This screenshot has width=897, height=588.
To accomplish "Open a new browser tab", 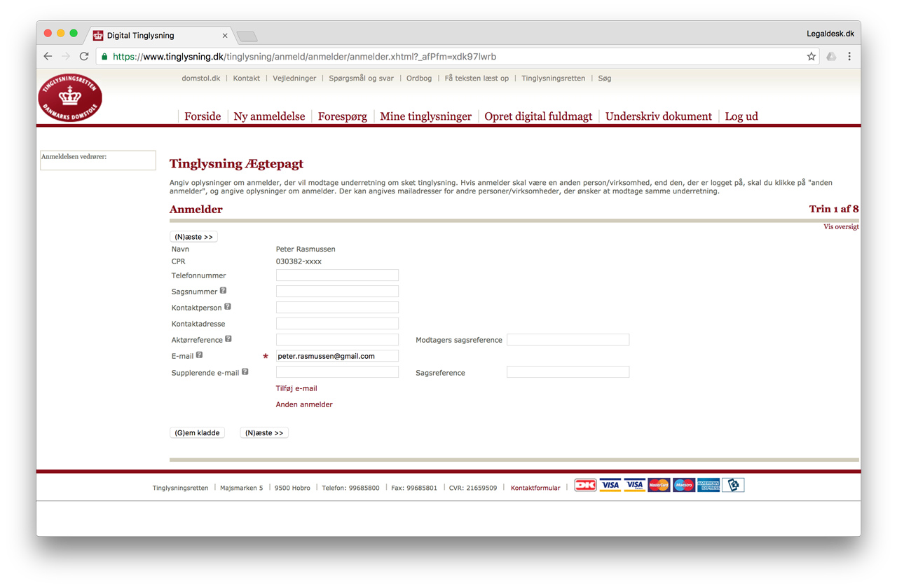I will pos(247,36).
